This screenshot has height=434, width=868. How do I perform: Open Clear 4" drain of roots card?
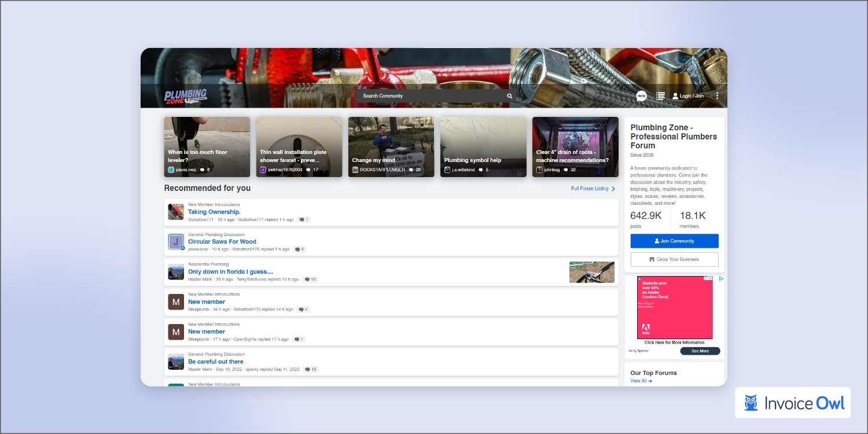tap(575, 147)
